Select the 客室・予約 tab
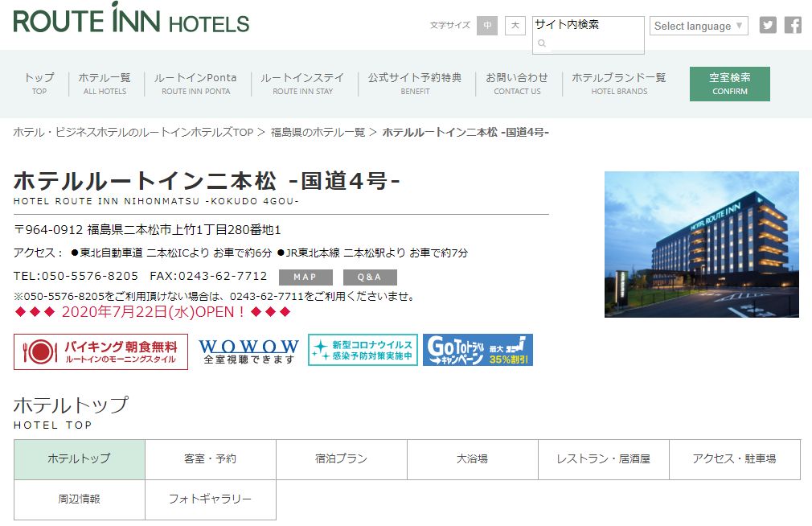812x526 pixels. pyautogui.click(x=211, y=459)
